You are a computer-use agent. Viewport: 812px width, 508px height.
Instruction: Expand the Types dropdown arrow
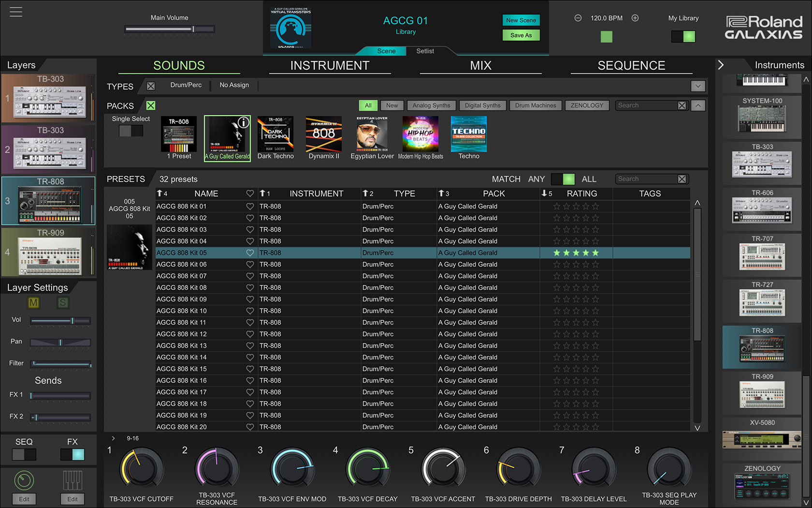[697, 86]
